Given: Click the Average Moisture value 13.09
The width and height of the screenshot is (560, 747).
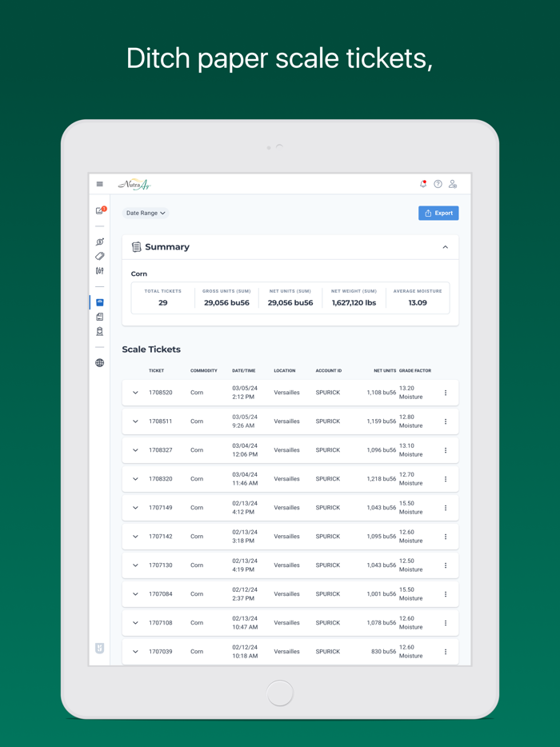Looking at the screenshot, I should (x=418, y=303).
